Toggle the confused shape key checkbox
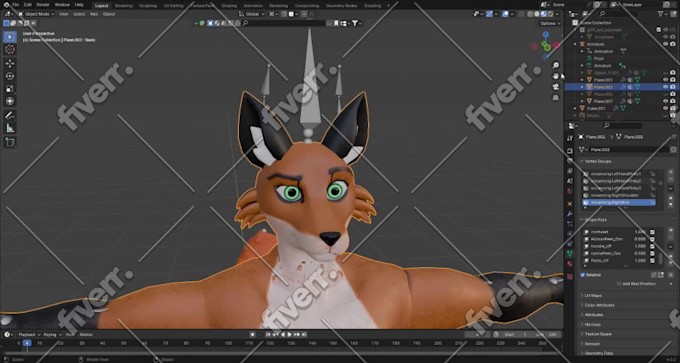This screenshot has height=363, width=680. [652, 232]
